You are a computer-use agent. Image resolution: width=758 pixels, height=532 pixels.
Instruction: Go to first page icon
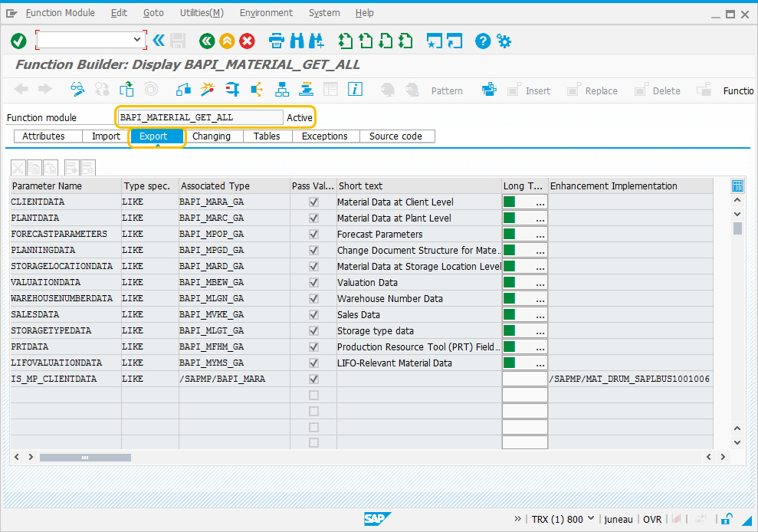pyautogui.click(x=345, y=41)
